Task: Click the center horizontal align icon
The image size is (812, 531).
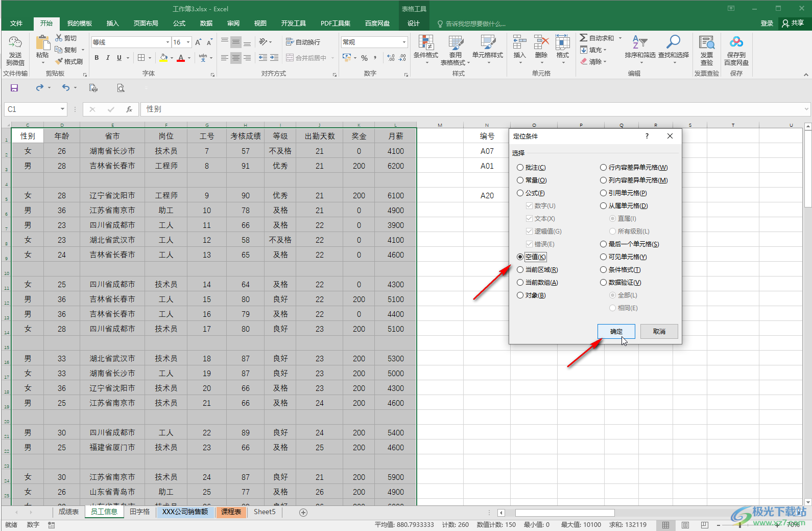Action: click(x=235, y=58)
